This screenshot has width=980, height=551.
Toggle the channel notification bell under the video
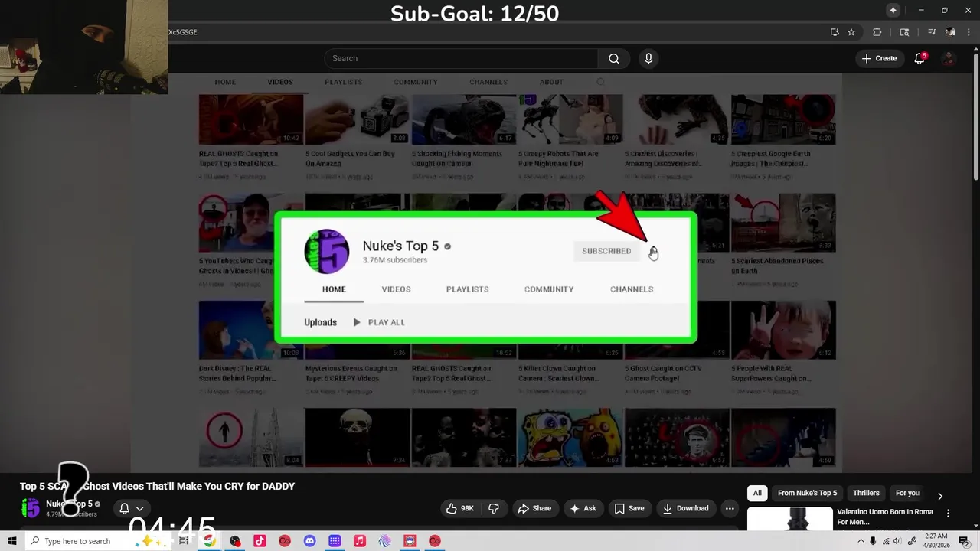point(124,508)
